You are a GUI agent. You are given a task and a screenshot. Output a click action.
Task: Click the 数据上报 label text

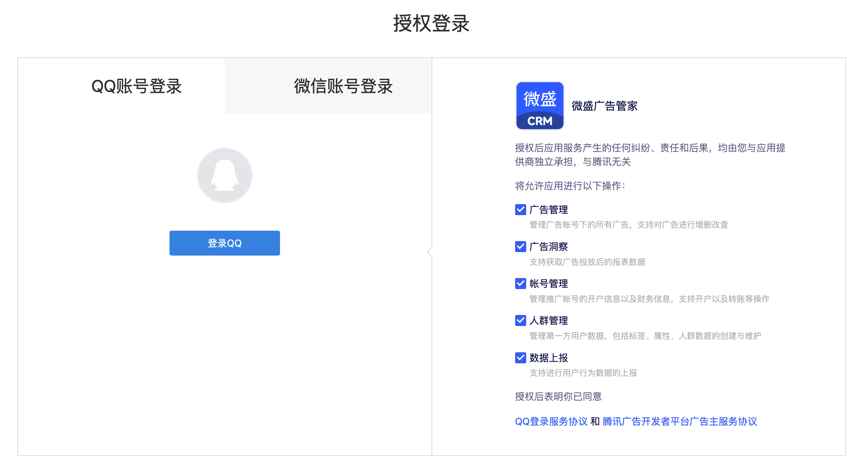pos(549,358)
